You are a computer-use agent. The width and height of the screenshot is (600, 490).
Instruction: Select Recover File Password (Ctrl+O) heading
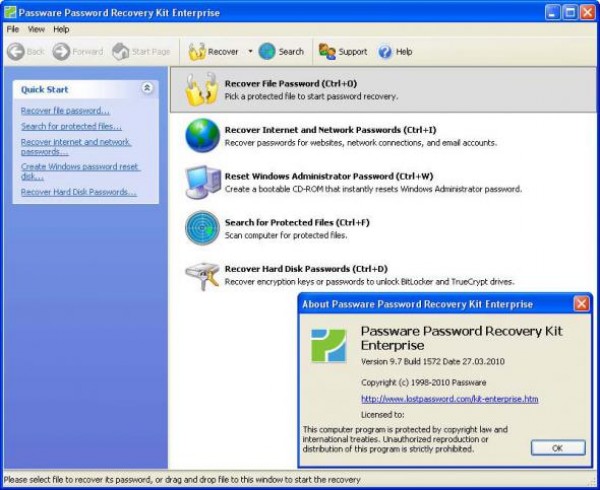(x=291, y=83)
